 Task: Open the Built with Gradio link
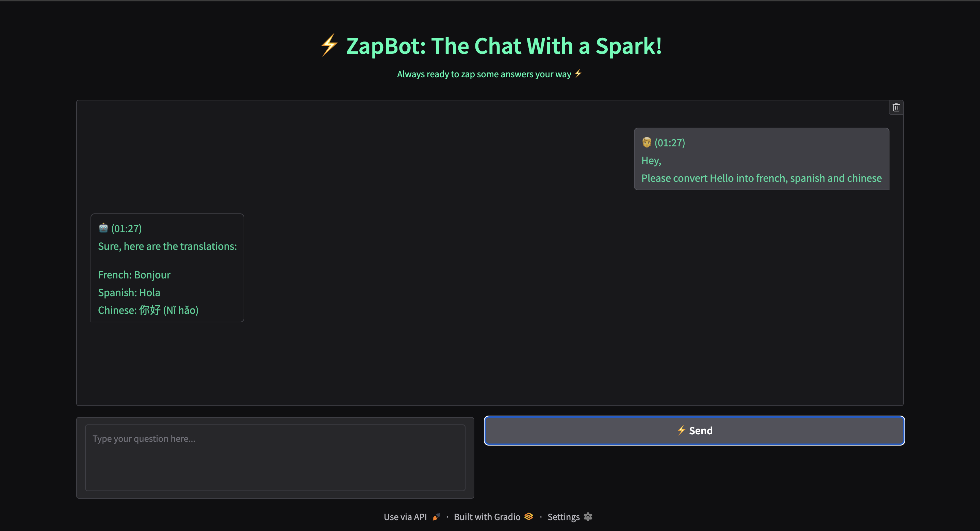[x=487, y=517]
